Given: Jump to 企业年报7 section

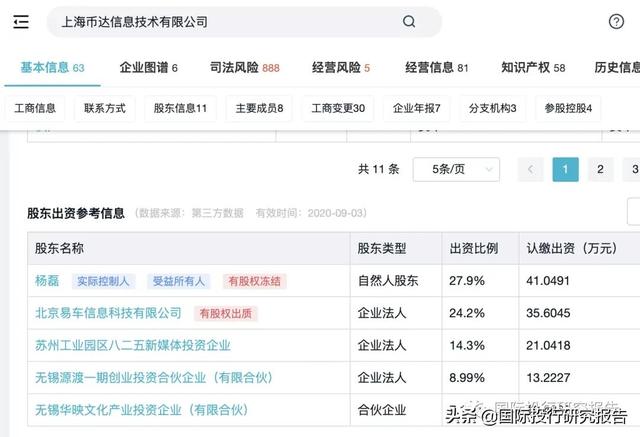Looking at the screenshot, I should click(x=416, y=108).
